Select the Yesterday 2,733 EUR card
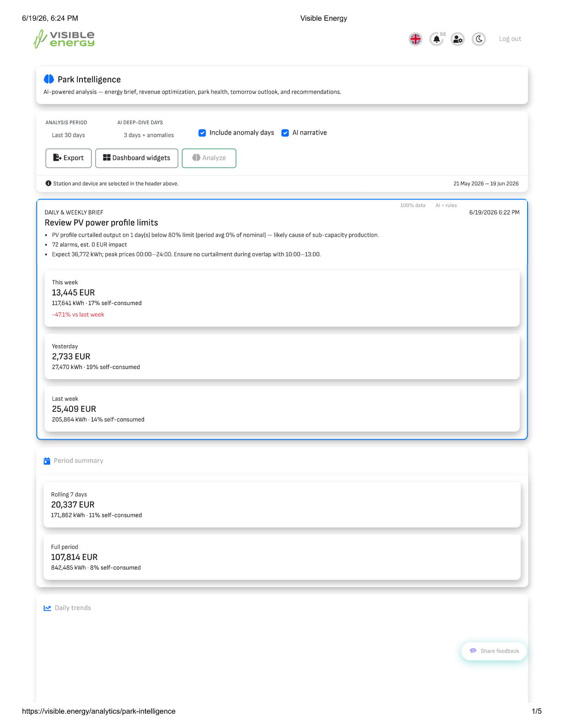 pyautogui.click(x=282, y=357)
